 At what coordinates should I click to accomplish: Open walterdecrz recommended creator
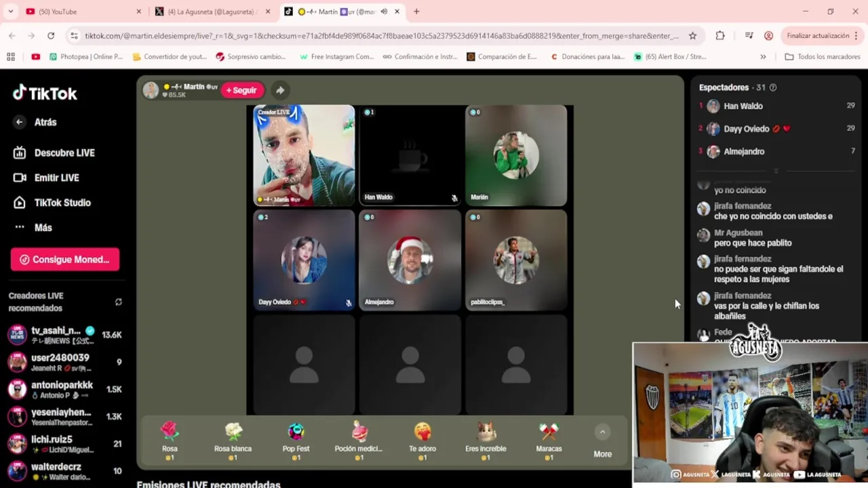[65, 471]
